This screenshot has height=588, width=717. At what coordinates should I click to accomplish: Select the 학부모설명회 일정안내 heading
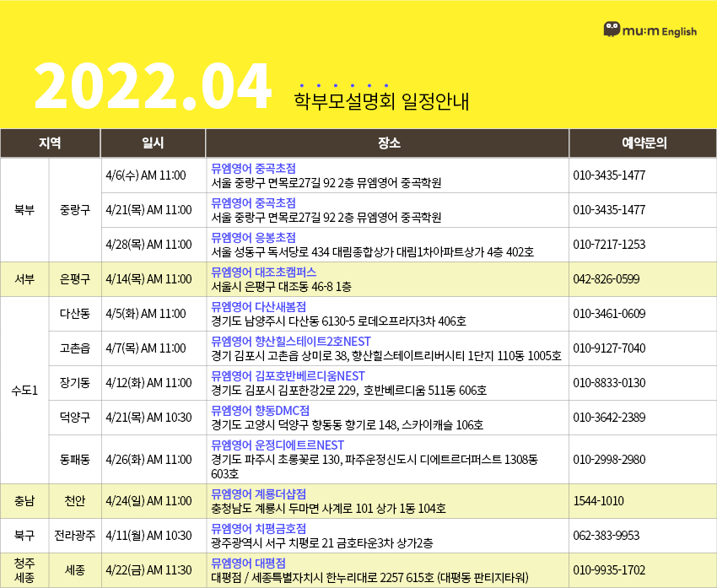382,101
